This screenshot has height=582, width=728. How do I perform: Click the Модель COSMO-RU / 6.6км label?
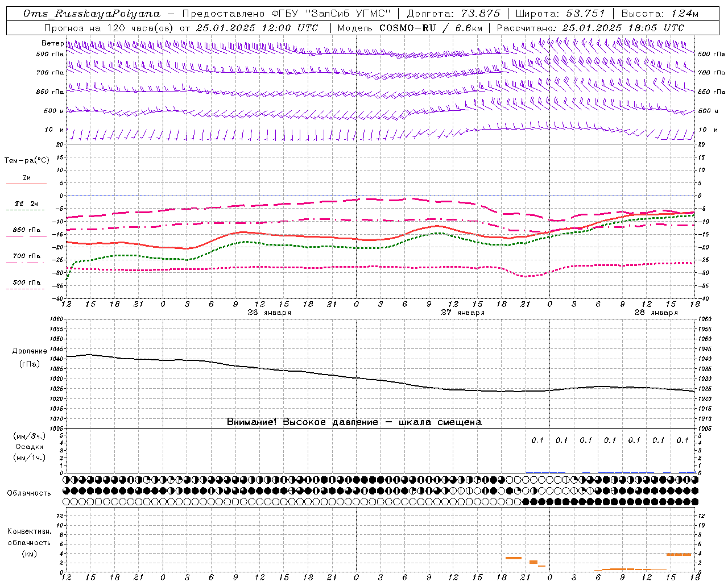(x=409, y=28)
